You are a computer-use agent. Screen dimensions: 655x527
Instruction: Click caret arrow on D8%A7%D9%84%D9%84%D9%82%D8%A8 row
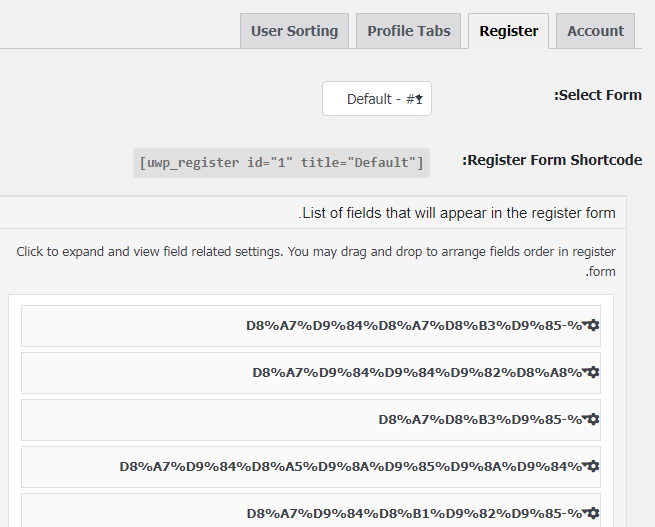pyautogui.click(x=585, y=370)
